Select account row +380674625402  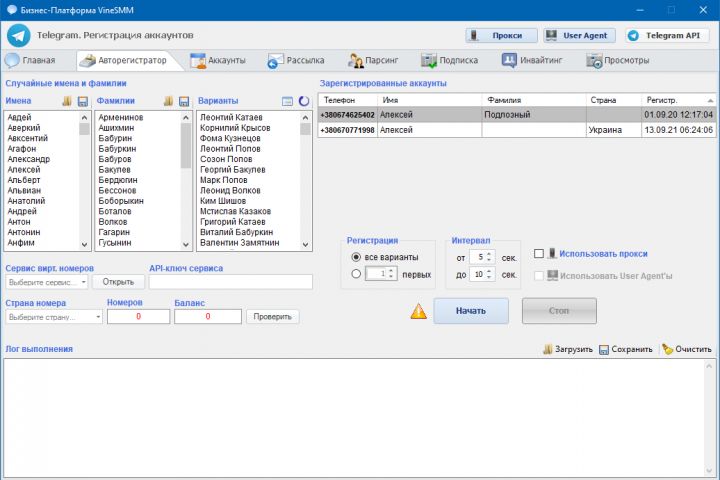coord(517,115)
